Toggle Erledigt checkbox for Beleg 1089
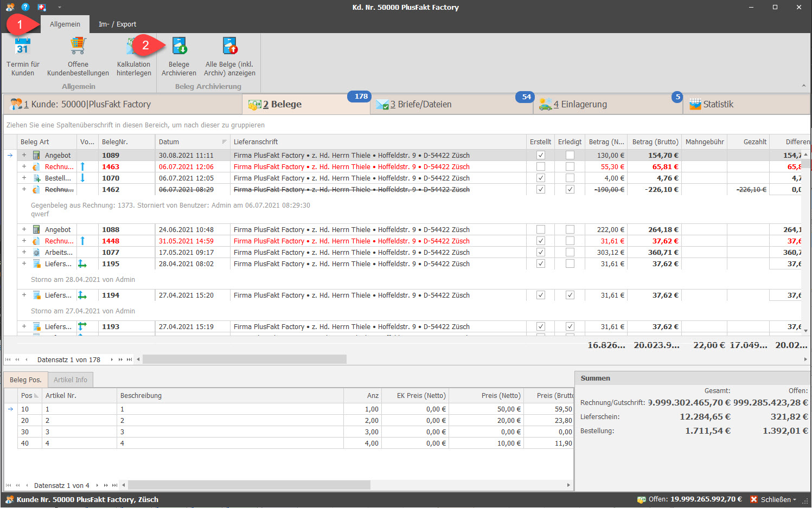 570,155
